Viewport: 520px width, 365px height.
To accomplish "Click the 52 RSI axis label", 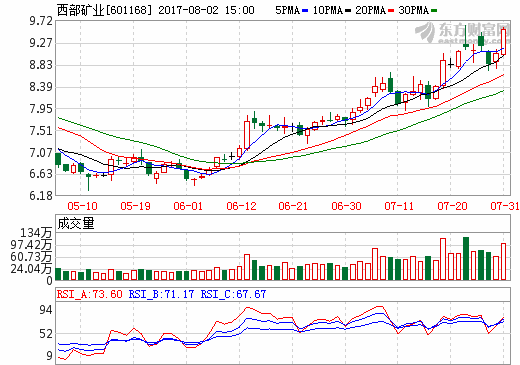I will coord(46,334).
